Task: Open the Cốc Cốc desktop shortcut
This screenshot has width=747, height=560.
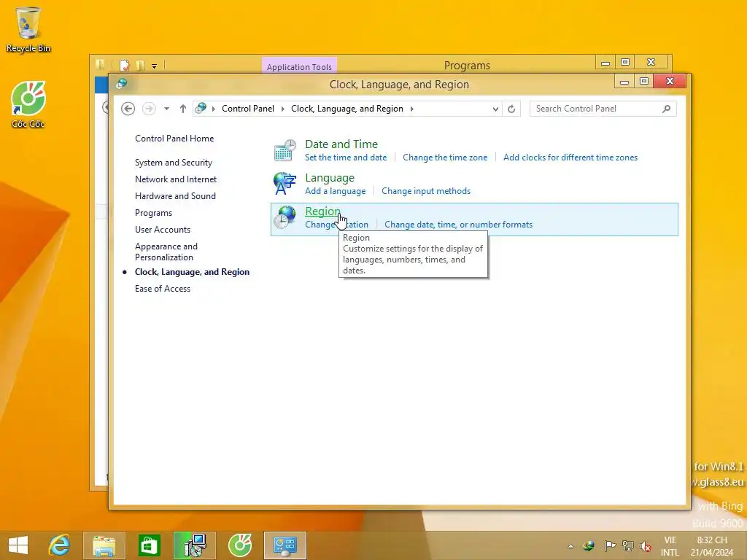Action: [28, 105]
